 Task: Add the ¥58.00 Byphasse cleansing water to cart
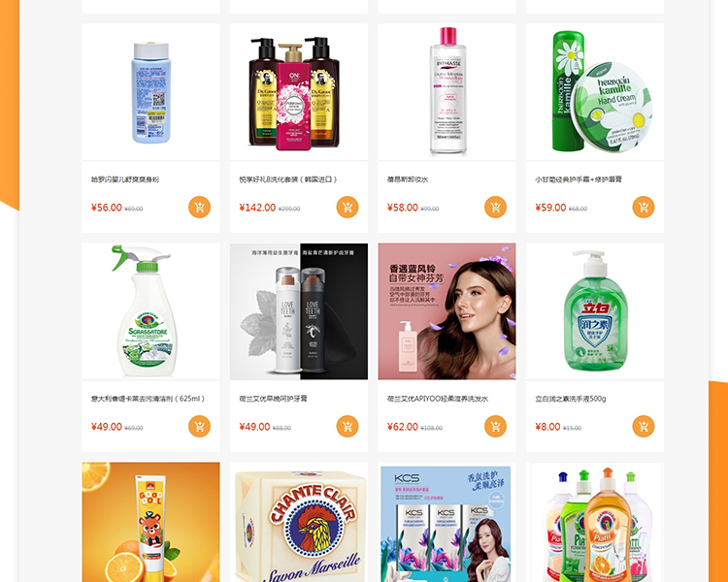[495, 207]
